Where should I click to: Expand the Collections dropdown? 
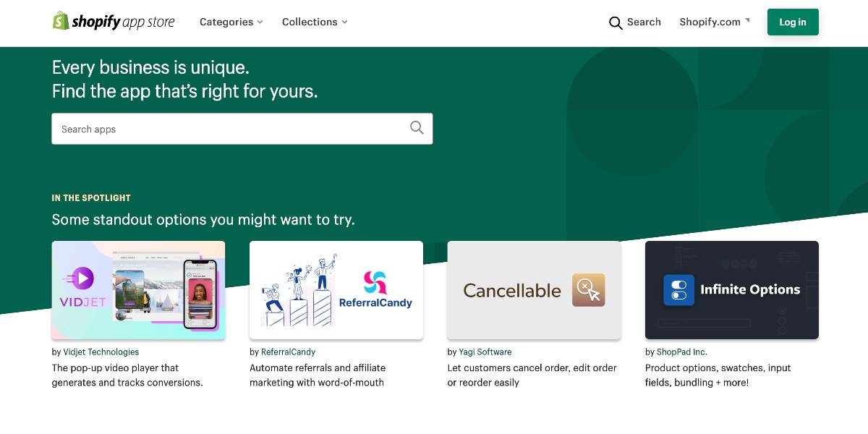pyautogui.click(x=315, y=22)
